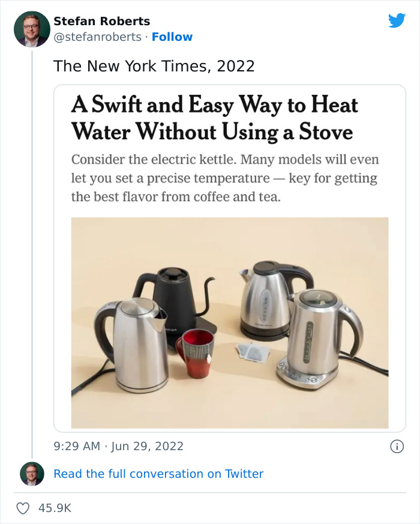Image resolution: width=420 pixels, height=524 pixels.
Task: Click the tweet text "The New York Times, 2022"
Action: pos(154,66)
